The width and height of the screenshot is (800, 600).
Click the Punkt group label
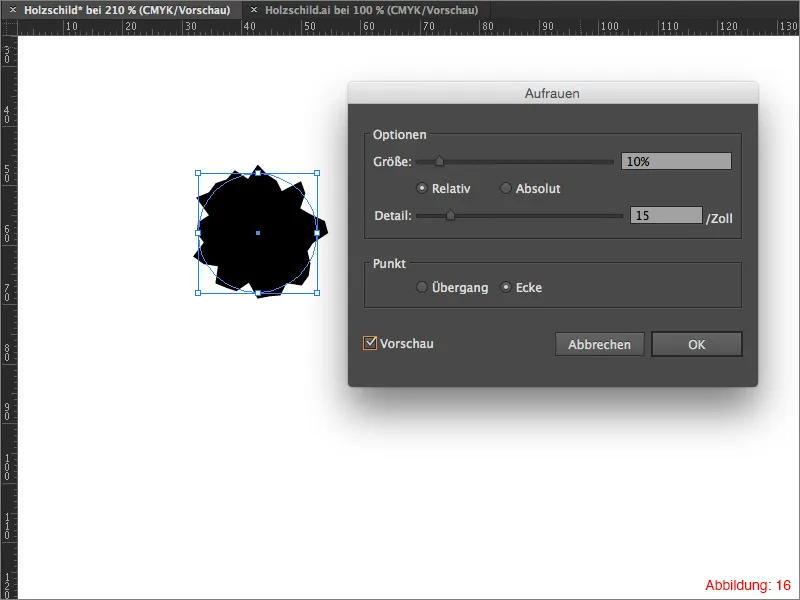389,264
